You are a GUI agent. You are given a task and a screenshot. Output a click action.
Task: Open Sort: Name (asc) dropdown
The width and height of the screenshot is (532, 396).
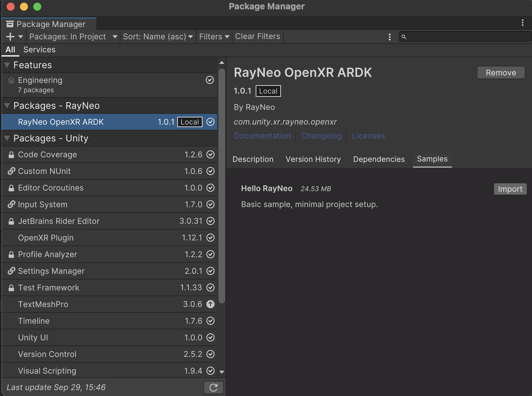point(158,37)
